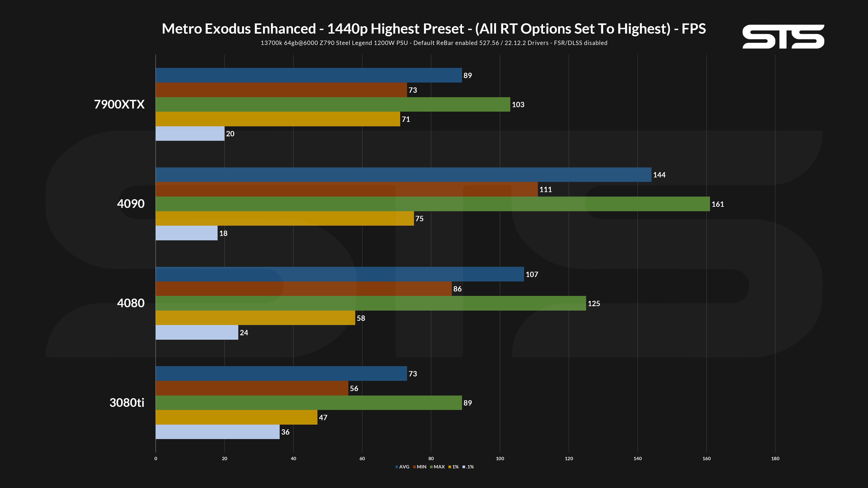Click the data label 161 on the 4090 MAX bar
The width and height of the screenshot is (868, 488).
(x=718, y=204)
